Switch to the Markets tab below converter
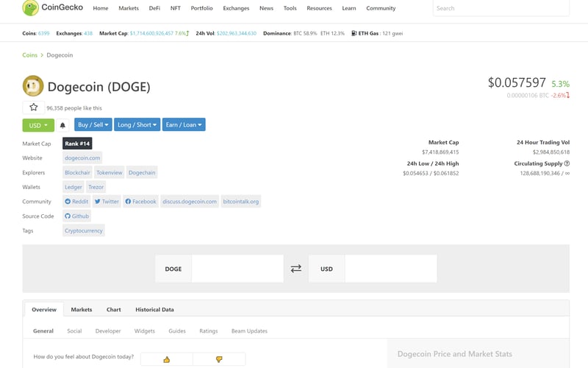The width and height of the screenshot is (588, 368). [82, 309]
